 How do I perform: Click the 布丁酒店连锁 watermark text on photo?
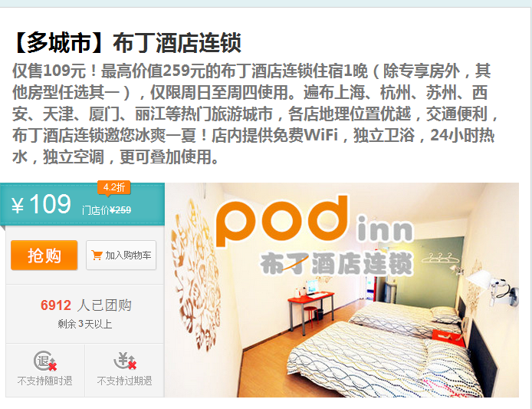point(337,263)
